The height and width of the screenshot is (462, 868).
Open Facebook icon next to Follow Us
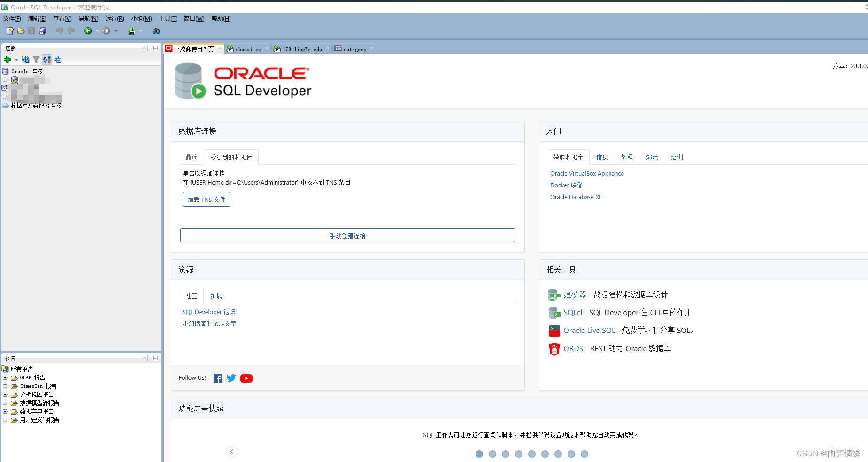point(218,378)
